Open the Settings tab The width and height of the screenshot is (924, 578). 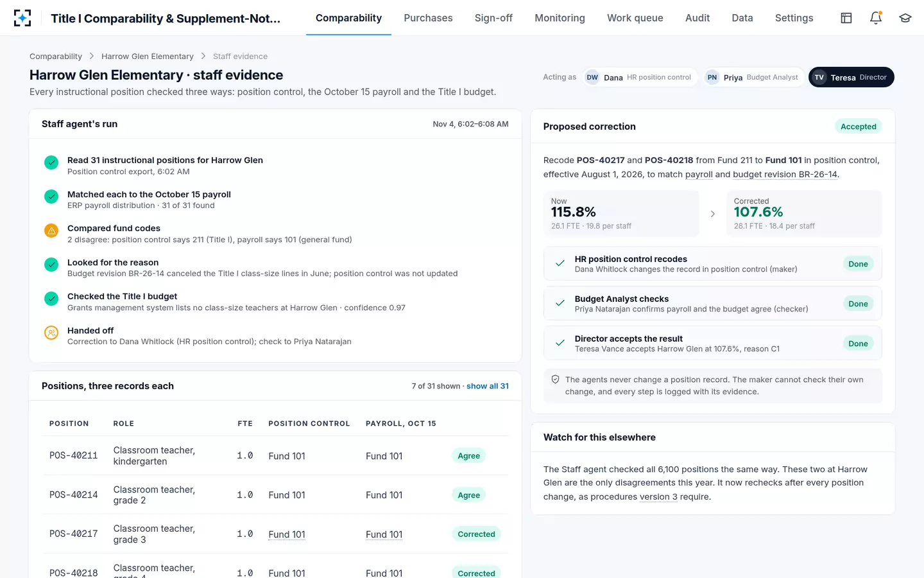click(x=794, y=18)
